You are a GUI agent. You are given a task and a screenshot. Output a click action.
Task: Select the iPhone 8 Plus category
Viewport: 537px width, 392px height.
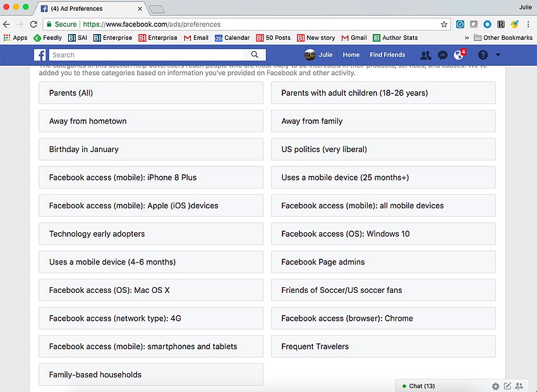point(151,177)
